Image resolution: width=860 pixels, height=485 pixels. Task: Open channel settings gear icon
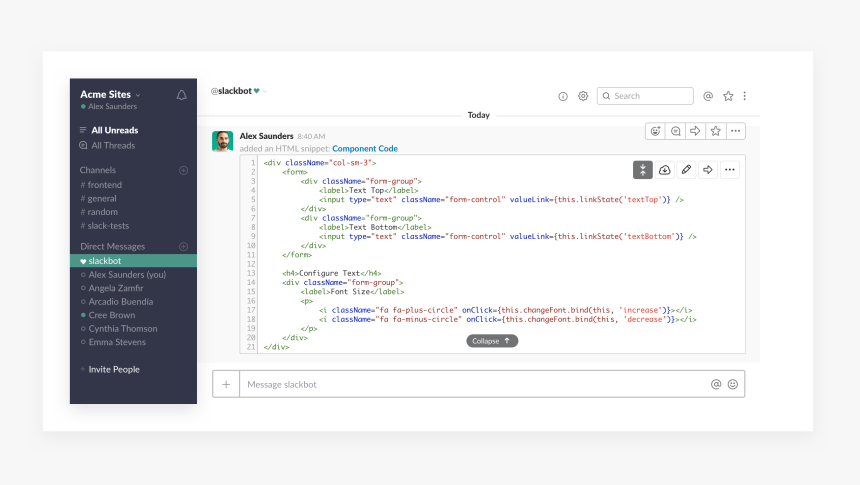point(583,96)
